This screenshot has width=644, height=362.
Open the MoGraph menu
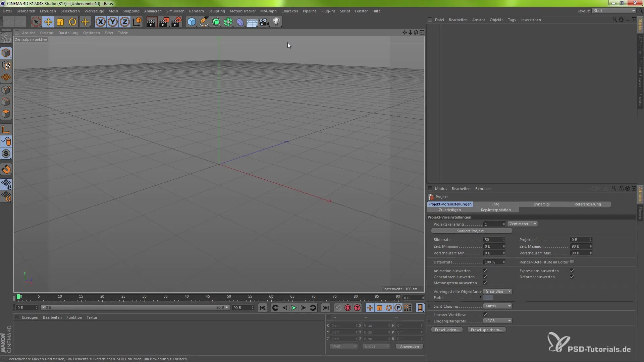point(268,11)
